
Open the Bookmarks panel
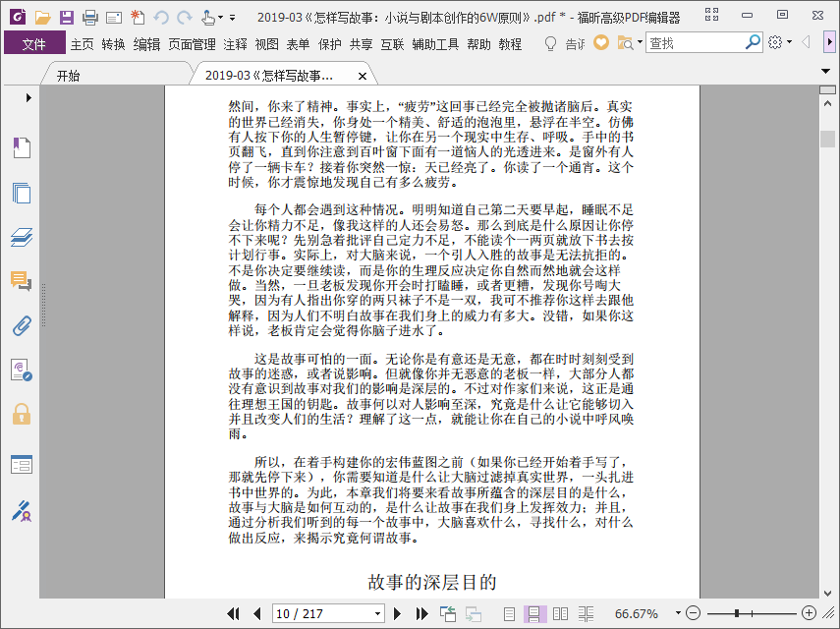pyautogui.click(x=22, y=147)
